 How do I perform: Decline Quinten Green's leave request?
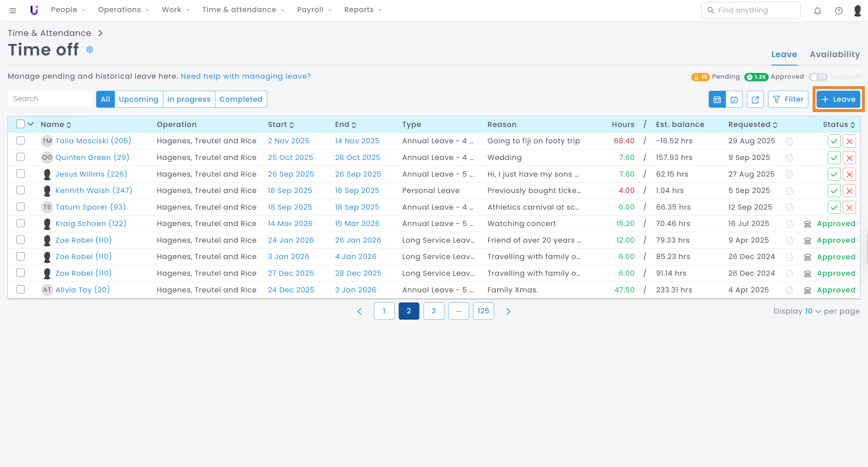click(x=849, y=157)
